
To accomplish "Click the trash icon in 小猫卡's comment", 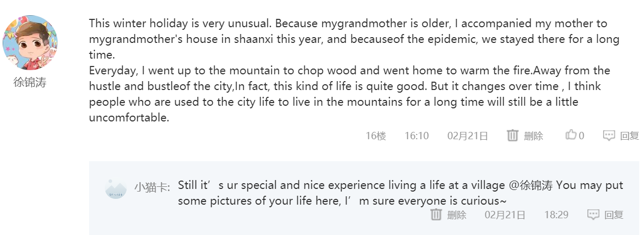I will click(436, 214).
